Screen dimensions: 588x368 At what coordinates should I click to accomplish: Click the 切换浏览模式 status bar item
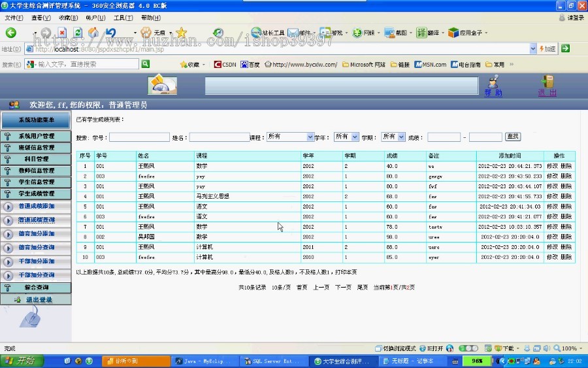pyautogui.click(x=396, y=348)
